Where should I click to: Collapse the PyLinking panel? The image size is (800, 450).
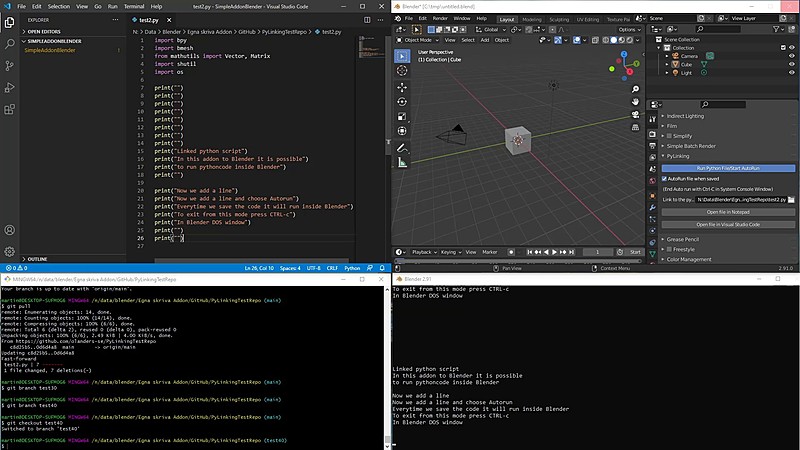coord(678,156)
